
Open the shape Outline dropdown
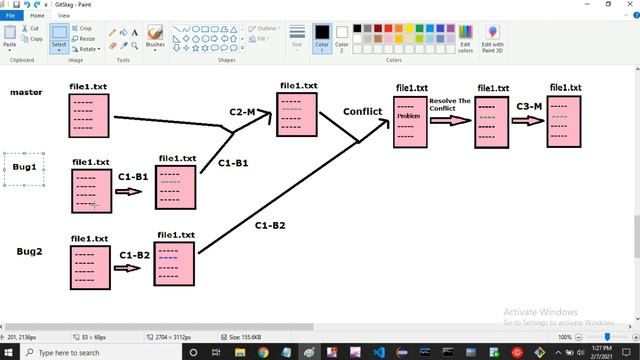pyautogui.click(x=264, y=29)
